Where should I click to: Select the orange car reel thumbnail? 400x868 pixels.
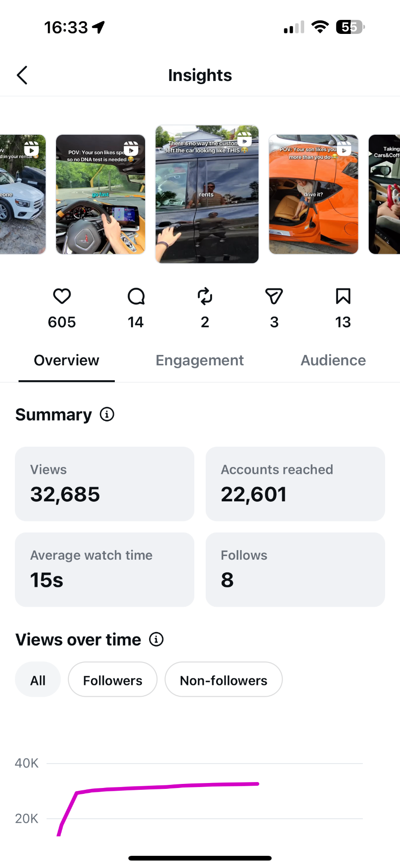click(314, 194)
